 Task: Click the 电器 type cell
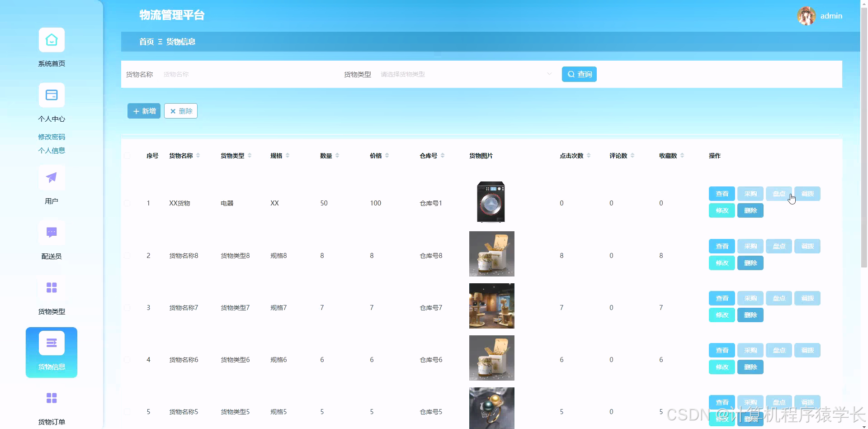tap(227, 203)
